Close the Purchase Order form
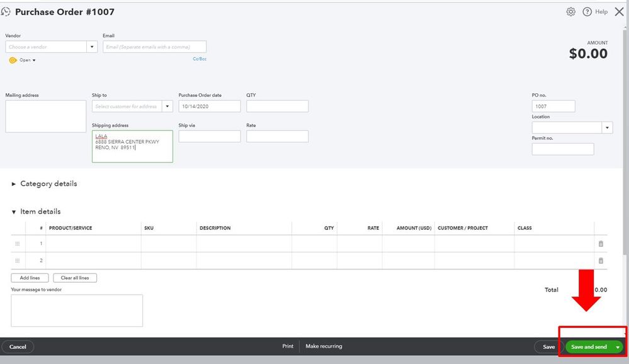629x364 pixels. point(619,11)
